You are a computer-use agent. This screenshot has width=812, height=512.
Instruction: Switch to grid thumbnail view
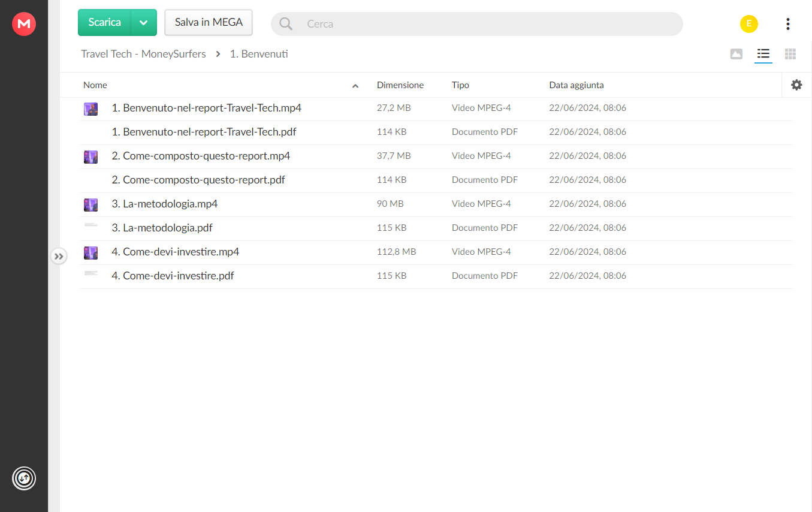pos(790,54)
